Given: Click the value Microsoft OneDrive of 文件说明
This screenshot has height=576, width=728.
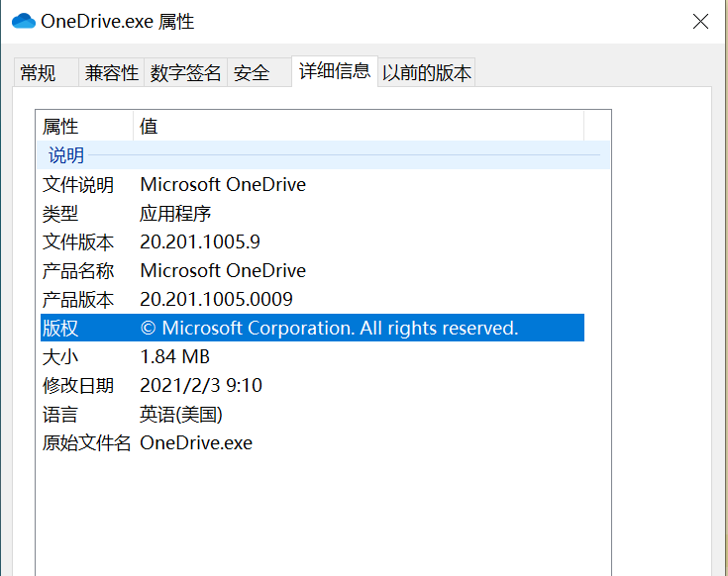Looking at the screenshot, I should tap(223, 185).
